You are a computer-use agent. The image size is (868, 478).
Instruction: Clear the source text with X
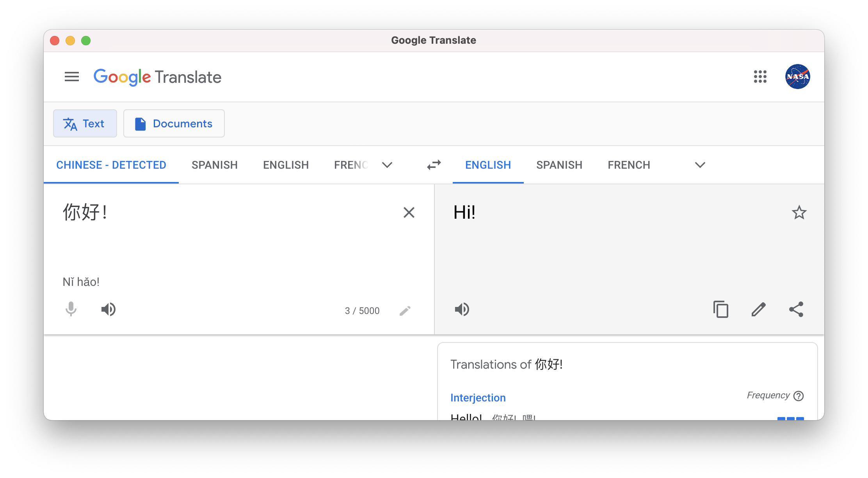[x=409, y=212]
